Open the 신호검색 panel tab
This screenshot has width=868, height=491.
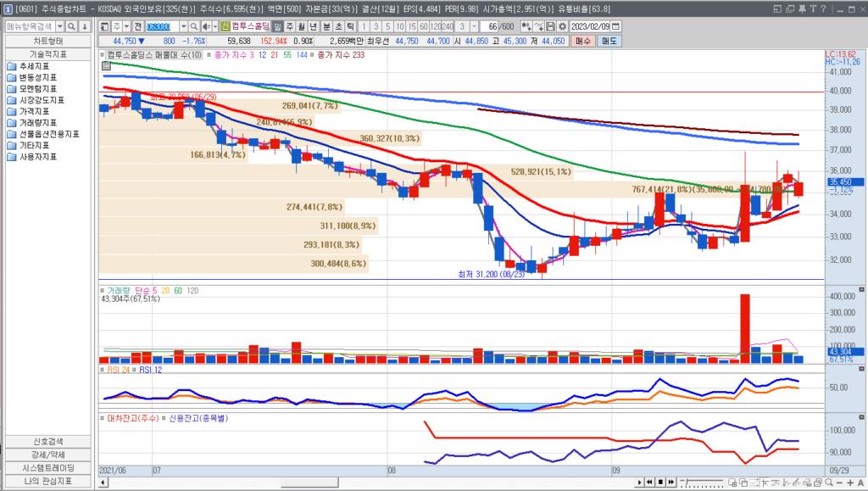[47, 441]
